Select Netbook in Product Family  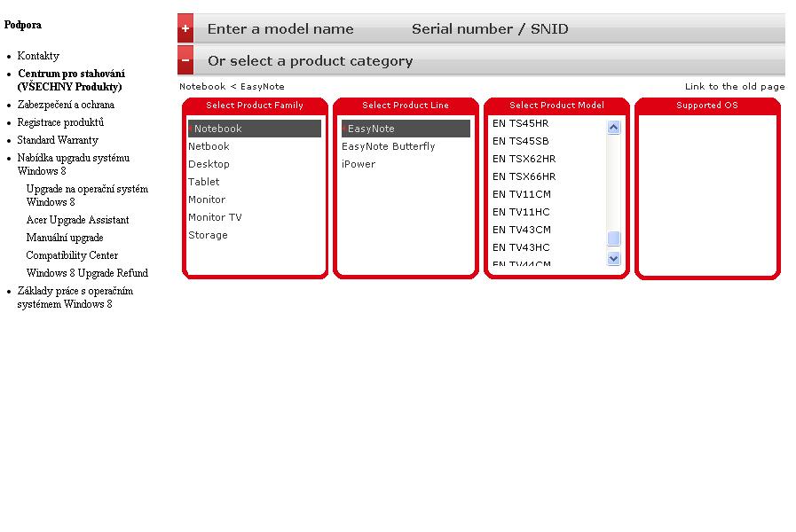click(x=209, y=146)
